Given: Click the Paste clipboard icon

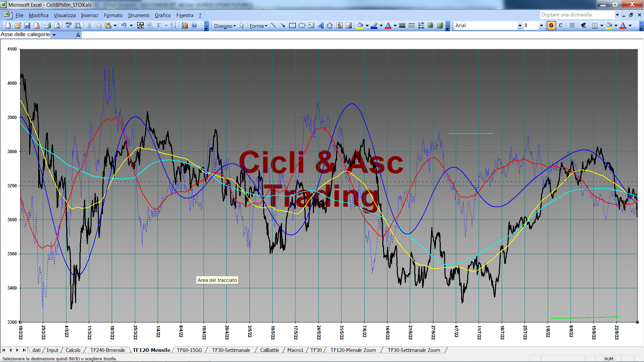Looking at the screenshot, I should pyautogui.click(x=108, y=25).
